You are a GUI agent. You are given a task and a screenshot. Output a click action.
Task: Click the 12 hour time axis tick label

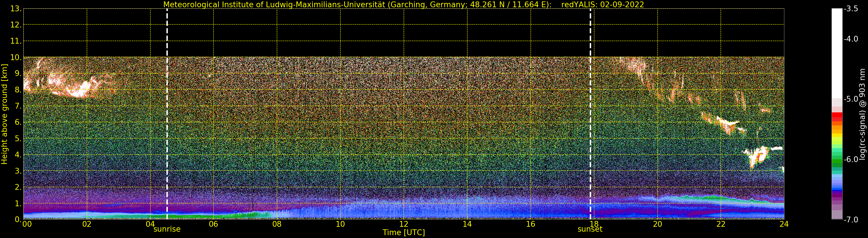404,224
